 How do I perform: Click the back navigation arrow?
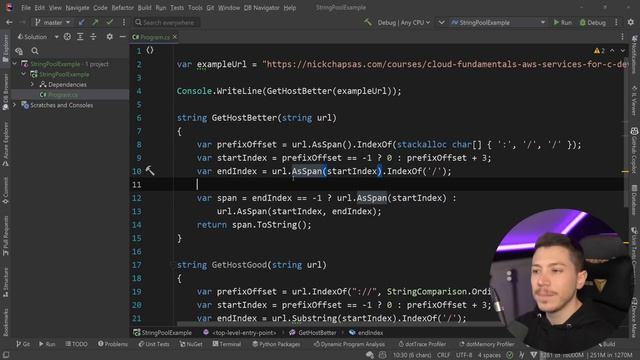pos(9,22)
